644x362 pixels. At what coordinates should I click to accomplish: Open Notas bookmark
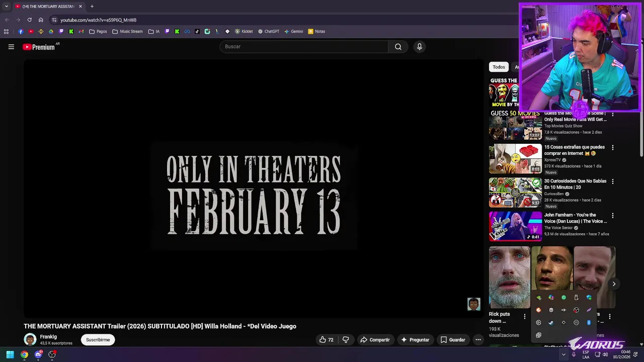(316, 31)
